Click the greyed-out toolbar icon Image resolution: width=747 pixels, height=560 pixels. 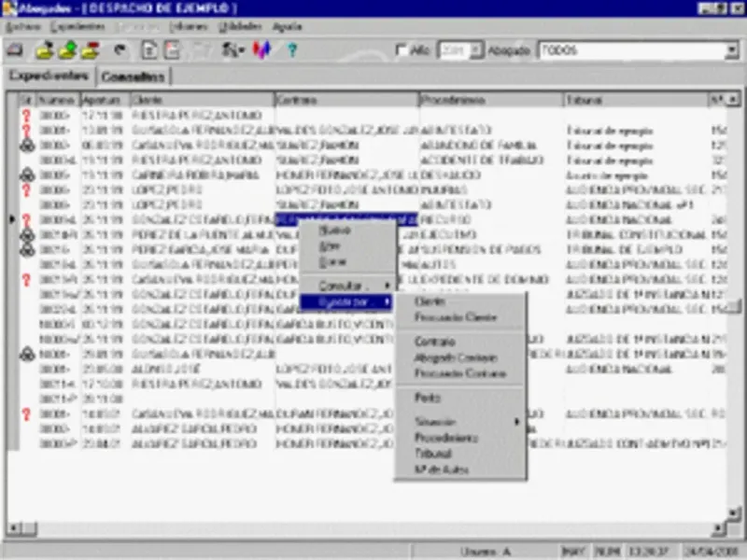tap(201, 50)
